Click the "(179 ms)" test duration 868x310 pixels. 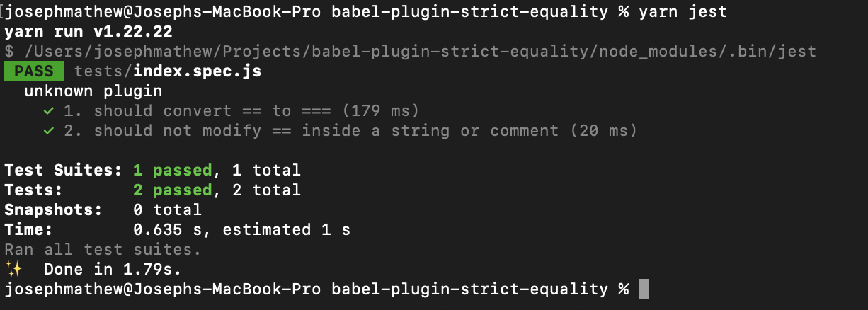tap(380, 111)
